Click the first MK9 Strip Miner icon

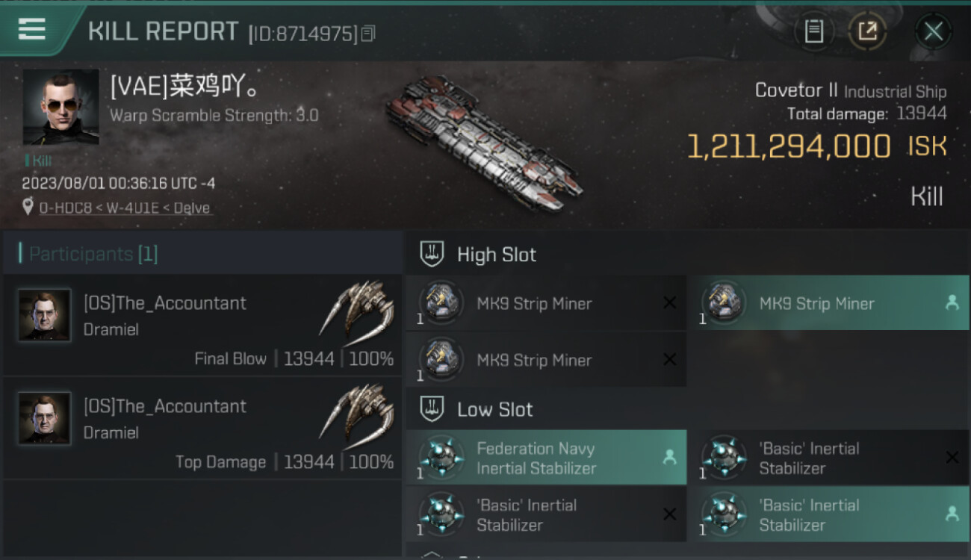point(441,302)
